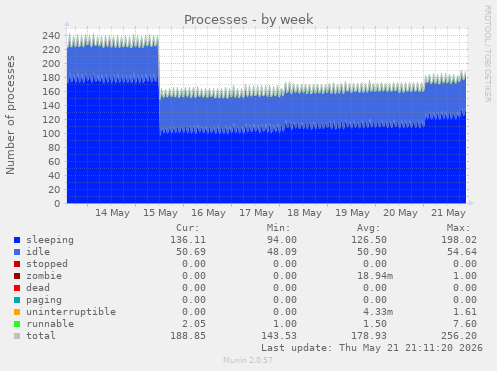Click idle maximum value 54.64
This screenshot has height=371, width=497.
(462, 252)
